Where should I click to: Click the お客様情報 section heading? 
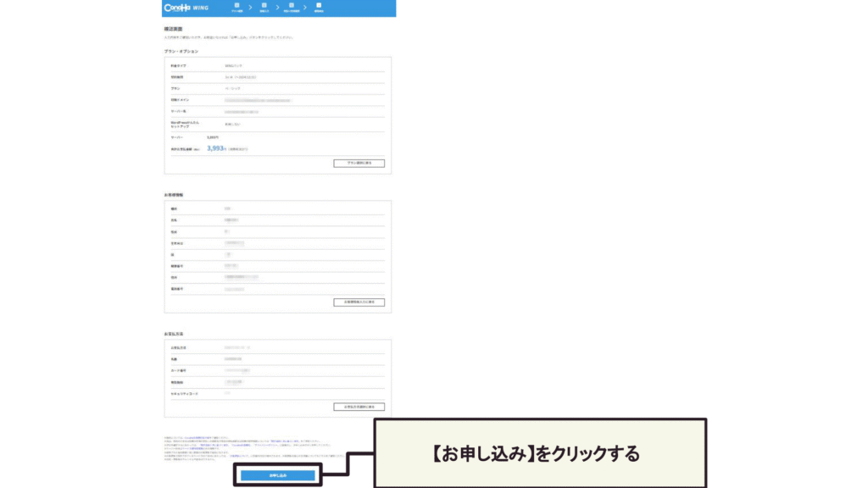pos(174,195)
